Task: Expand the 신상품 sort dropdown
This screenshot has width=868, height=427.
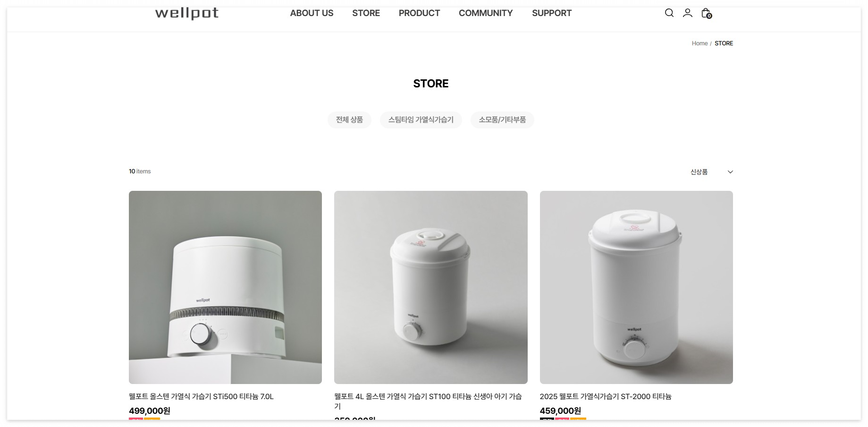Action: click(x=711, y=172)
